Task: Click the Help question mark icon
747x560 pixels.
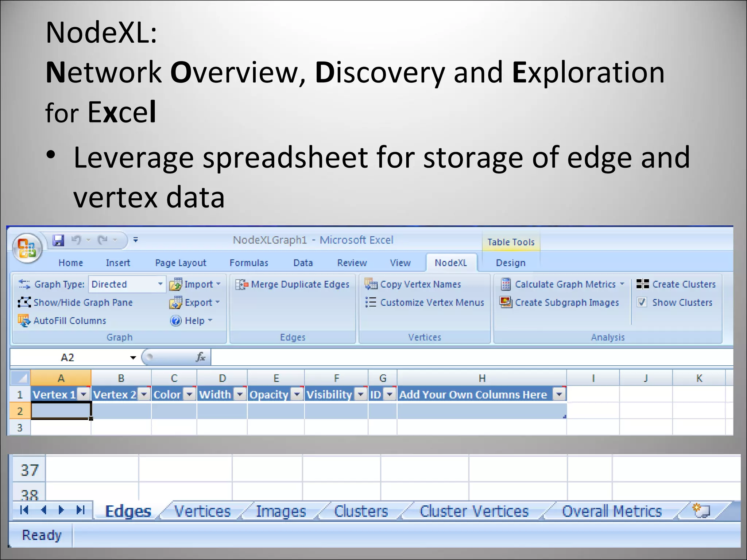Action: (x=176, y=320)
